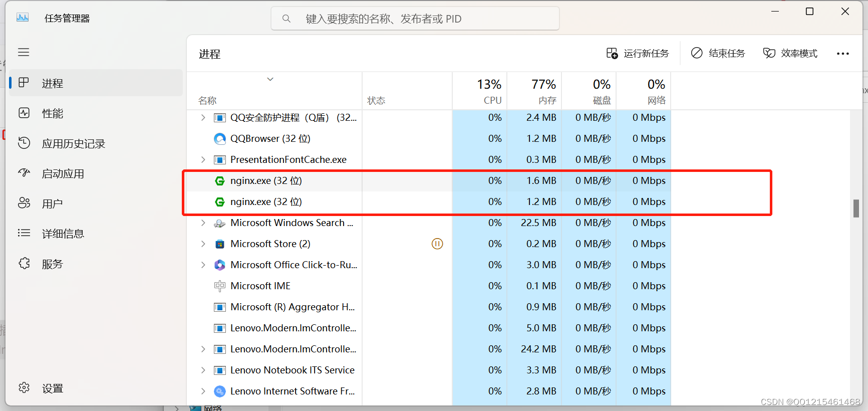Open the 用户 page
This screenshot has height=411, width=868.
tap(96, 203)
